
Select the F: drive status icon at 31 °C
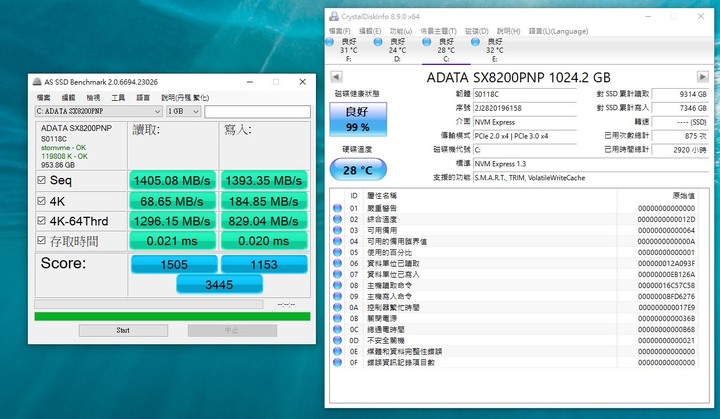[x=329, y=42]
